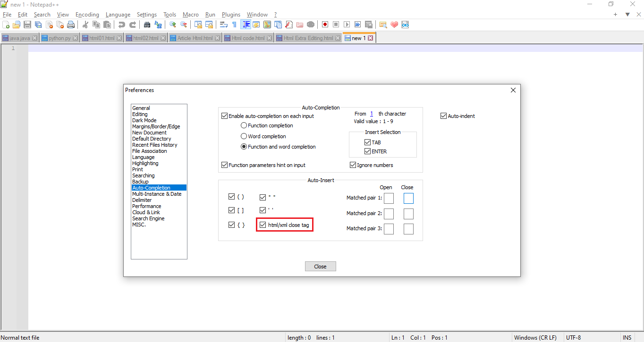Viewport: 644px width, 342px height.
Task: Open the Plugins menu
Action: point(231,15)
